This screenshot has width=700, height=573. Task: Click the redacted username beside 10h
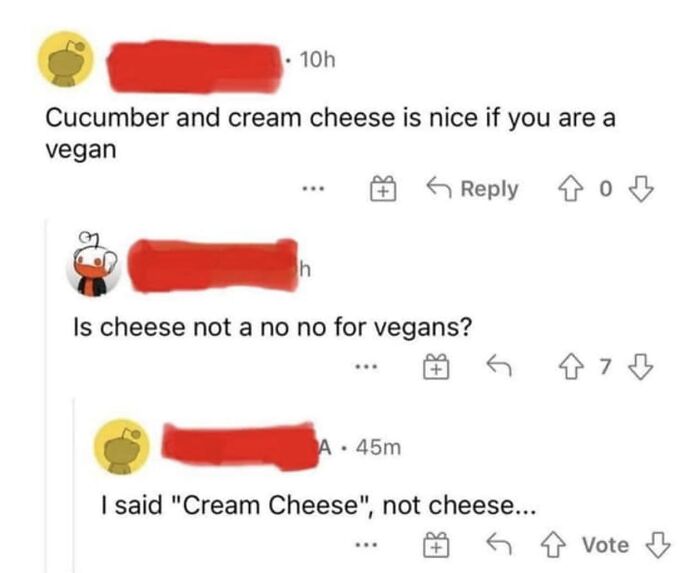click(x=195, y=67)
